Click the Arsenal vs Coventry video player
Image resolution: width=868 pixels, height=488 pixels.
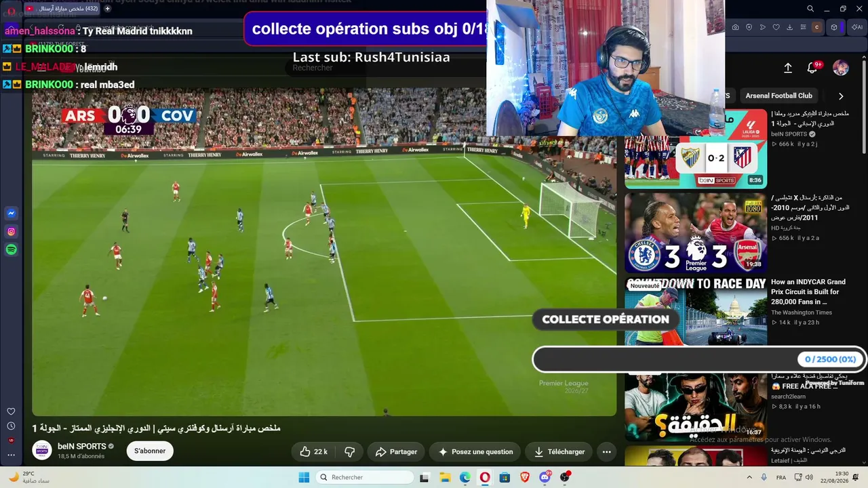324,251
